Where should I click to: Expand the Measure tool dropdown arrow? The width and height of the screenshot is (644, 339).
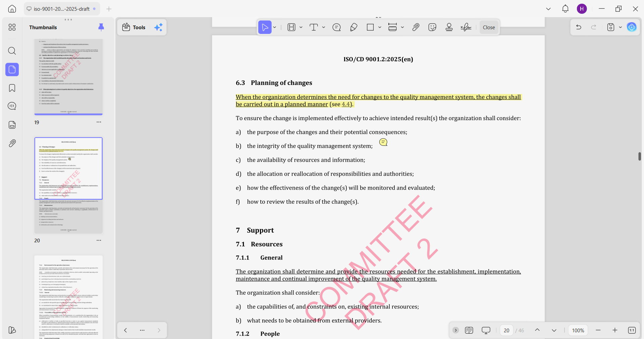point(402,27)
